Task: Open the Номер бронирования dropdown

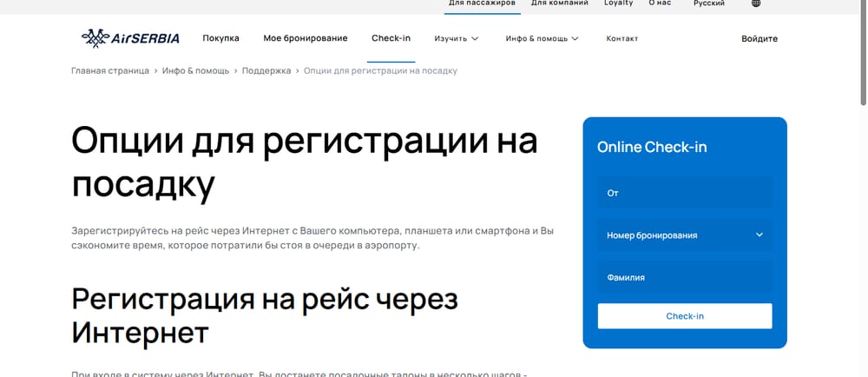Action: click(x=685, y=235)
